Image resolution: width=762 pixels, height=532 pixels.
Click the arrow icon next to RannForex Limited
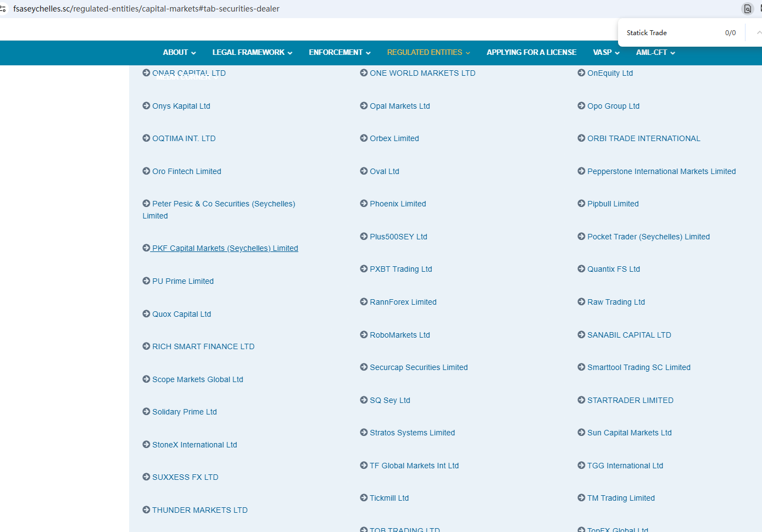pyautogui.click(x=364, y=301)
